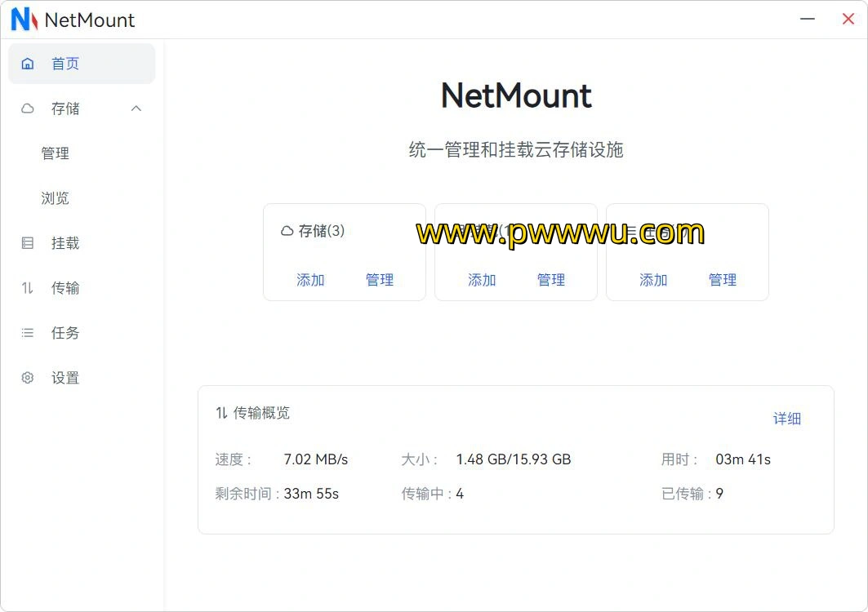This screenshot has width=868, height=612.
Task: Open 详细 transfer details link
Action: pyautogui.click(x=787, y=419)
